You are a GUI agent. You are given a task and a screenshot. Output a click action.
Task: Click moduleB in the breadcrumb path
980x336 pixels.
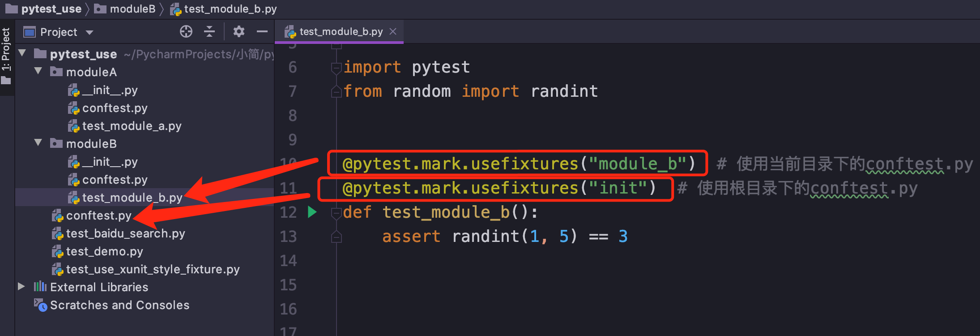click(132, 9)
